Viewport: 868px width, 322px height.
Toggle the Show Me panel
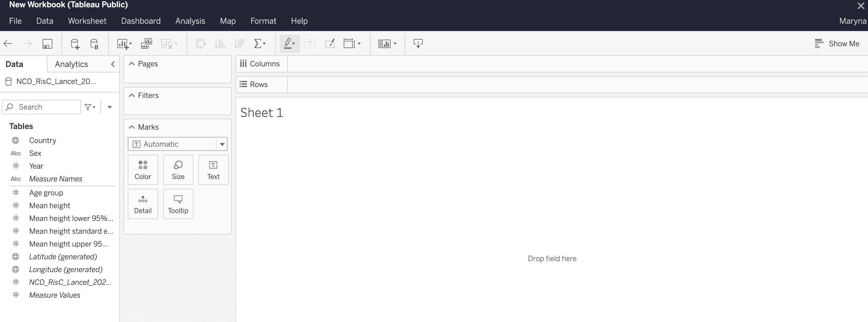point(837,44)
